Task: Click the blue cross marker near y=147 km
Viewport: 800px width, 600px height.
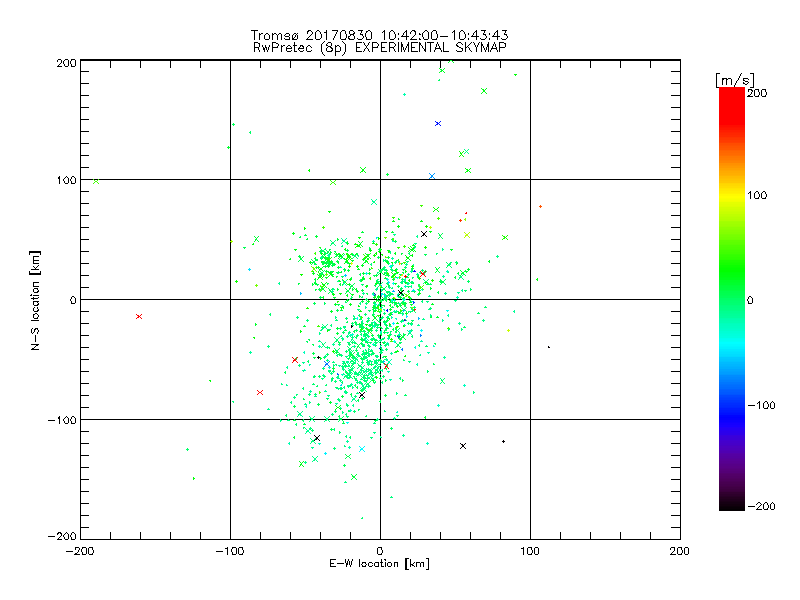Action: click(x=438, y=123)
